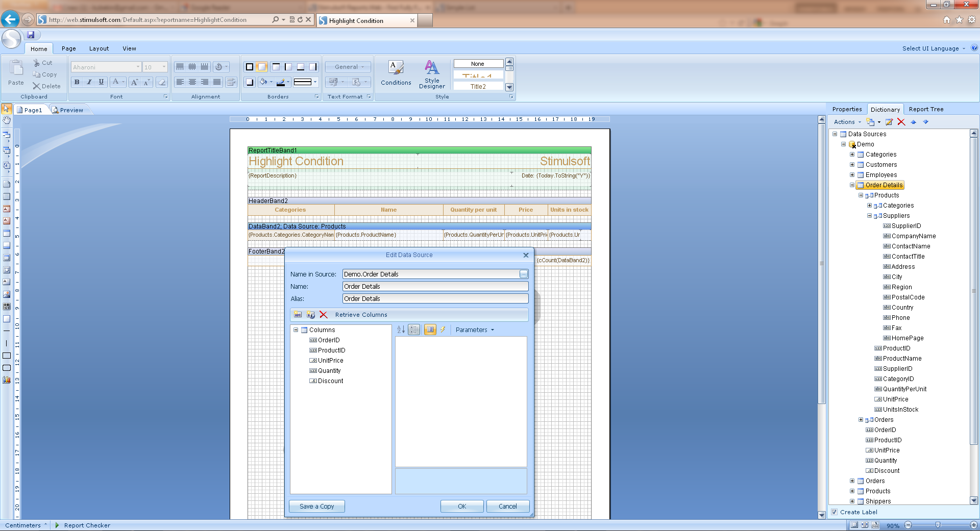
Task: Adjust the zoom slider in status bar
Action: click(x=938, y=525)
